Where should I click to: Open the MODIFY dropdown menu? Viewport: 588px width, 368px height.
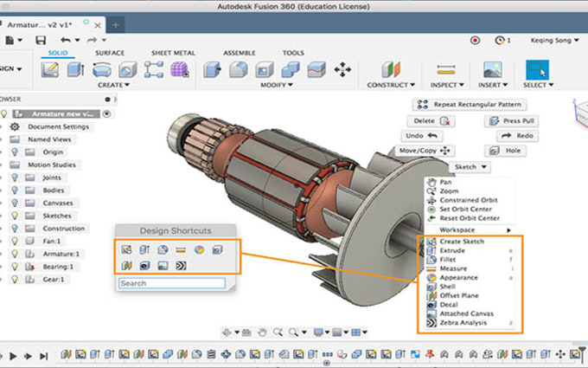tap(277, 85)
